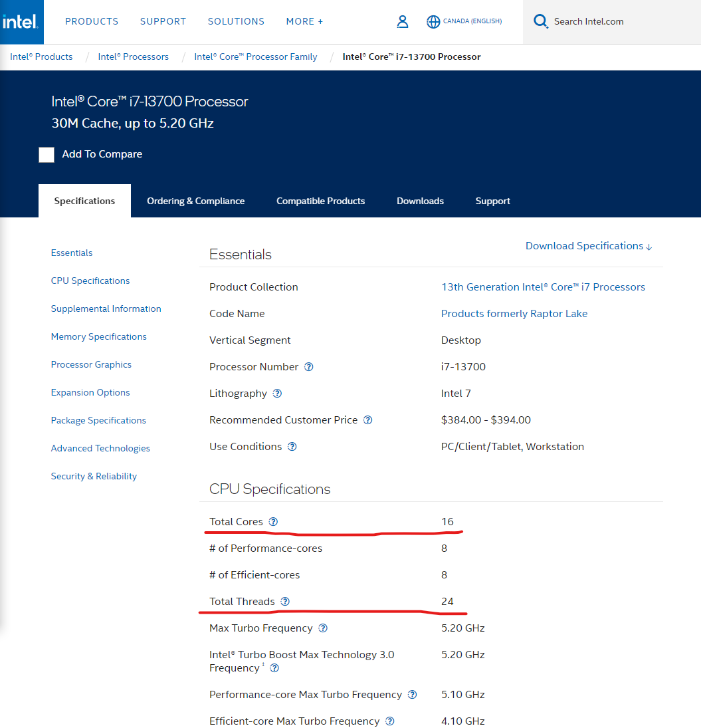Open the SUPPORT menu
Viewport: 701px width, 728px height.
163,21
